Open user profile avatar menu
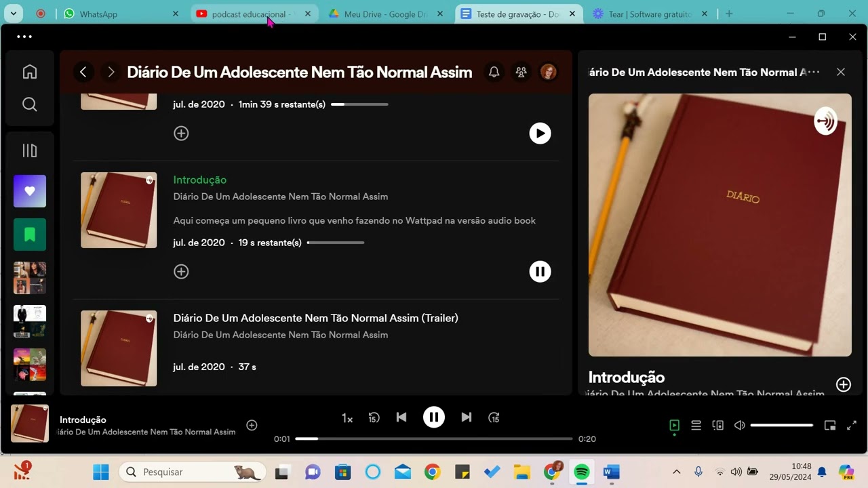This screenshot has height=488, width=868. [549, 72]
